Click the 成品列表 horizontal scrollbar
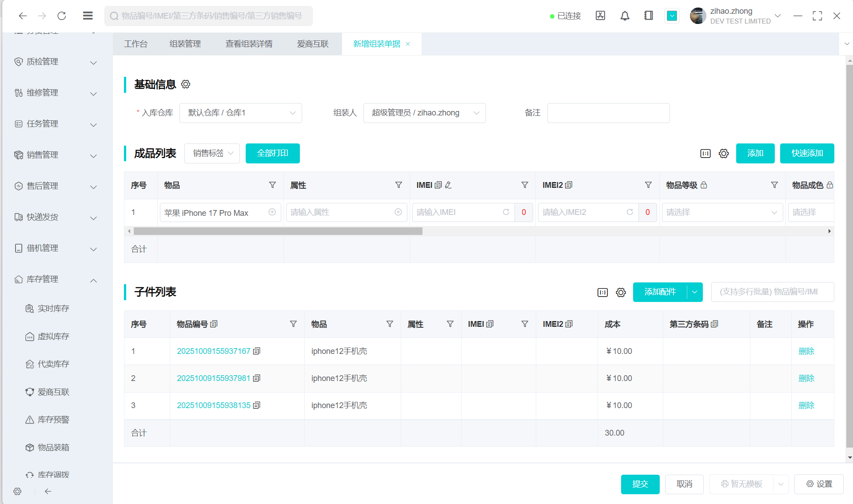Viewport: 853px width, 504px height. click(278, 231)
